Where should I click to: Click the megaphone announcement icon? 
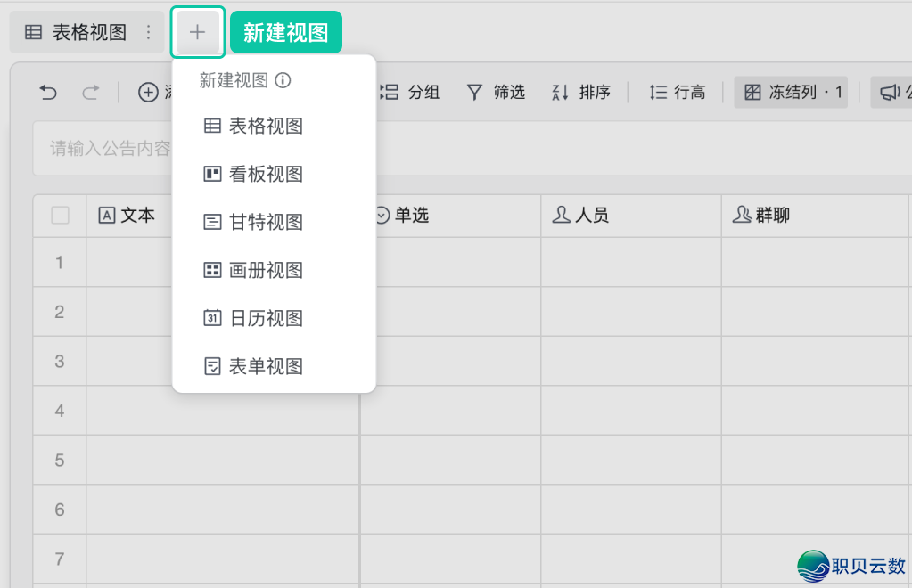pyautogui.click(x=890, y=93)
